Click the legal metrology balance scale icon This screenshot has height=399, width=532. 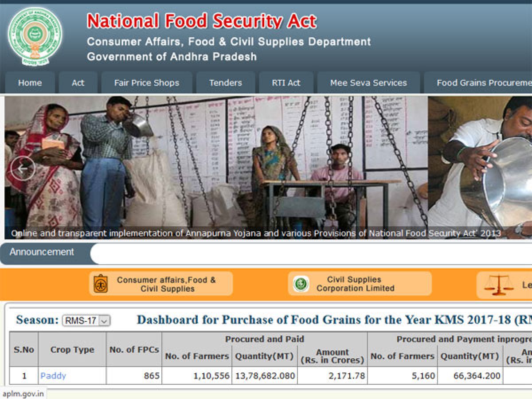(x=499, y=285)
